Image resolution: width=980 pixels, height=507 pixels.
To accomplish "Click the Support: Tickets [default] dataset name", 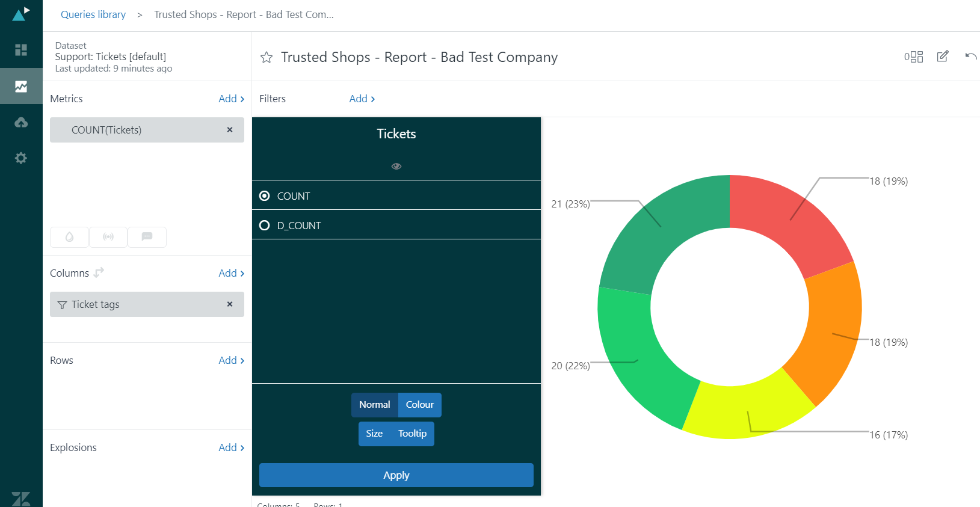I will (111, 57).
